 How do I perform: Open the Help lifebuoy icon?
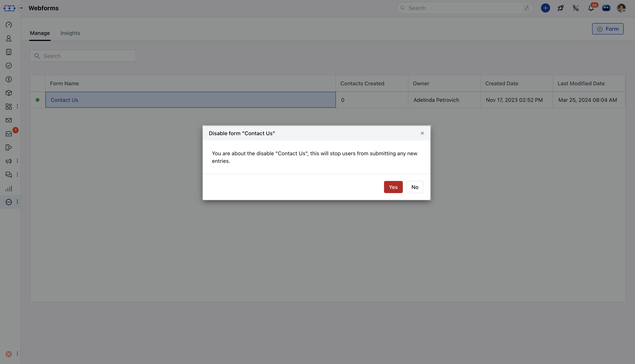click(9, 354)
